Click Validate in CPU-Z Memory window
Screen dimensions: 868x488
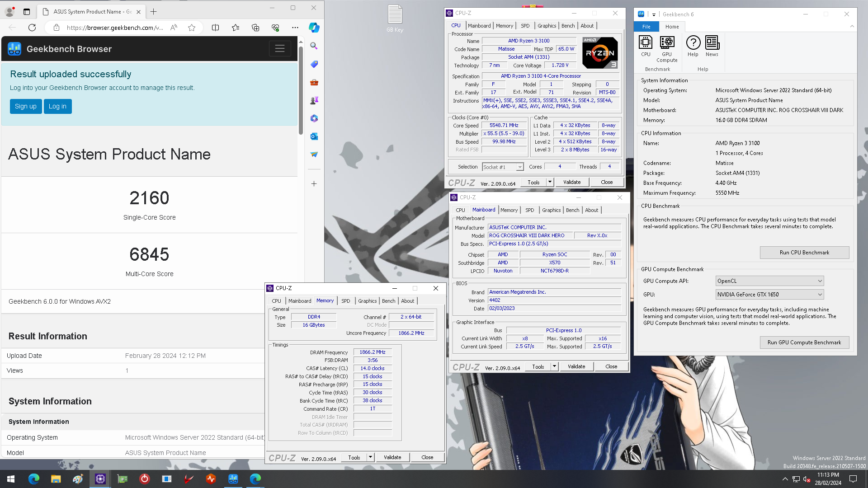tap(392, 457)
